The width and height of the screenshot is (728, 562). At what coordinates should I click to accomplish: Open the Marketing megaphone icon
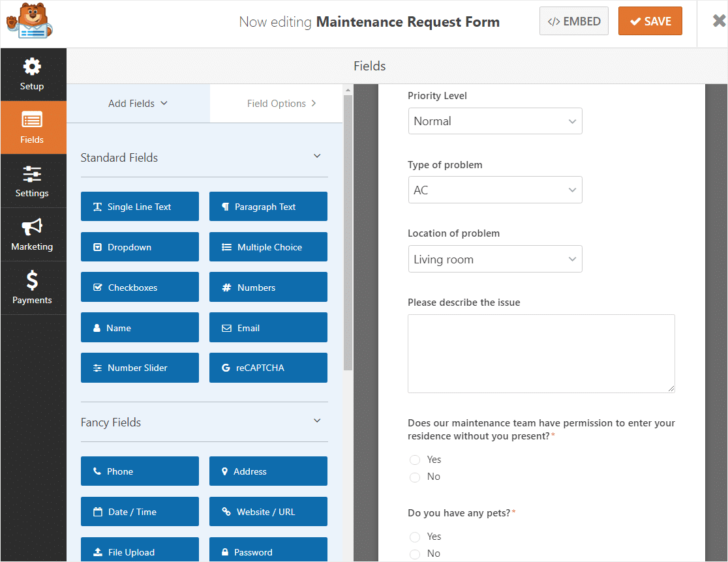32,228
